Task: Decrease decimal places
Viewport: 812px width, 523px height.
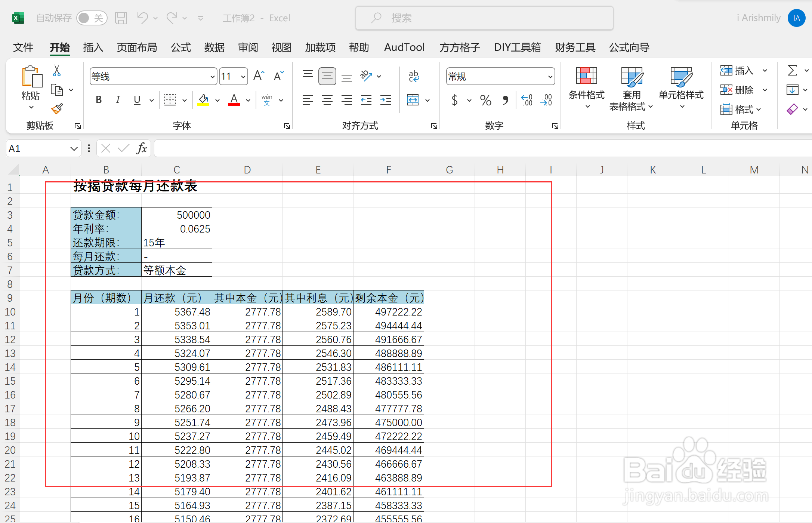Action: [x=546, y=100]
